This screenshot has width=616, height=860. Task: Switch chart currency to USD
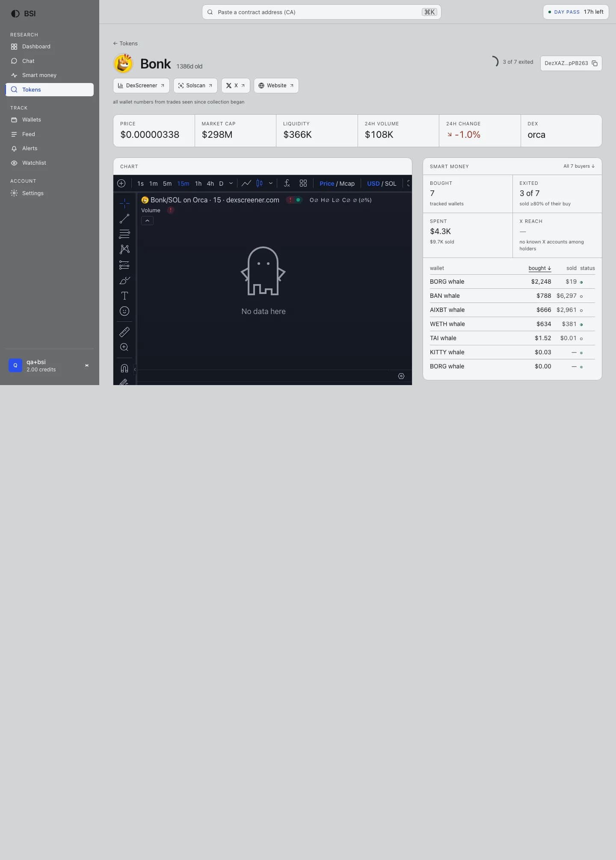[x=373, y=184]
